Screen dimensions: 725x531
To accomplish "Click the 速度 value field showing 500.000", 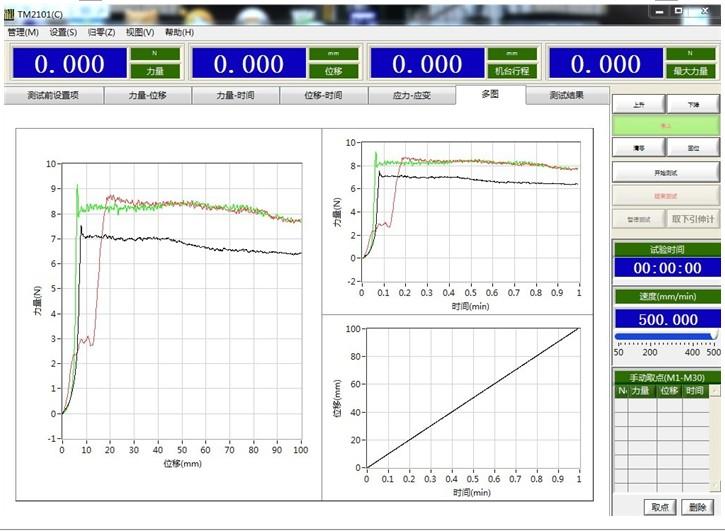I will tap(666, 318).
